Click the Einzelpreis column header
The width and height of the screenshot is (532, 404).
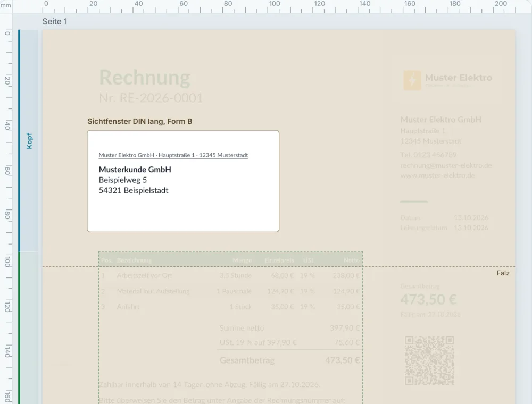279,260
